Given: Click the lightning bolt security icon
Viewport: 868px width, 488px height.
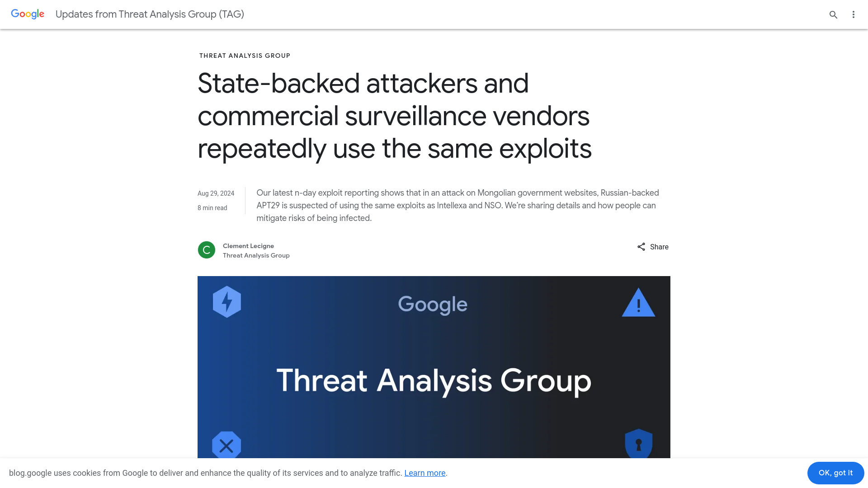Looking at the screenshot, I should pos(226,302).
